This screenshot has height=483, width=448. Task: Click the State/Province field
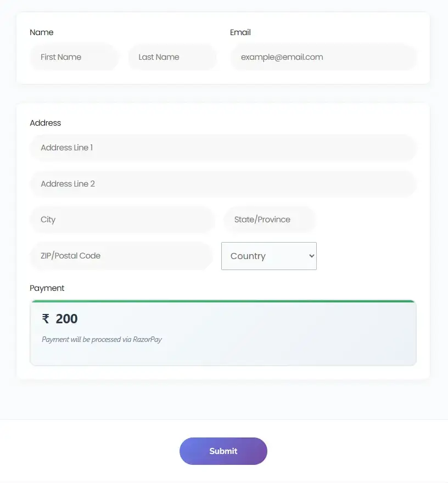pyautogui.click(x=269, y=220)
